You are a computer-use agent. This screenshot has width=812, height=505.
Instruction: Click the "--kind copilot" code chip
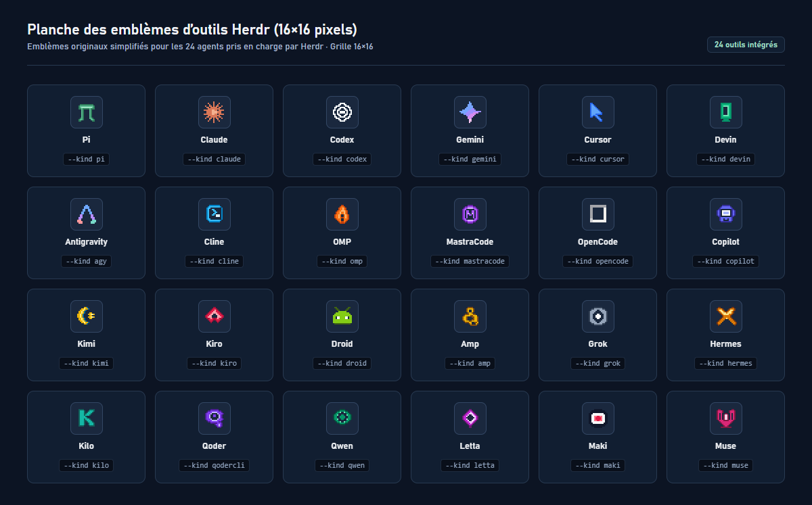[725, 262]
